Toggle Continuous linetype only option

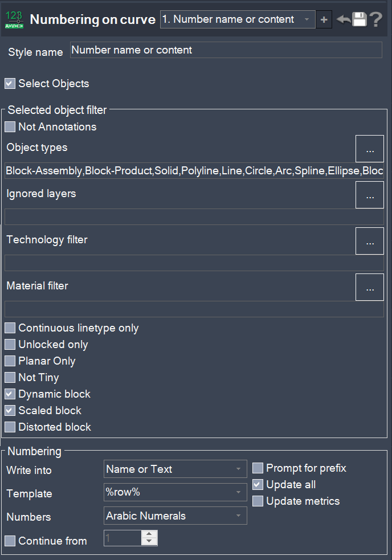tap(10, 328)
